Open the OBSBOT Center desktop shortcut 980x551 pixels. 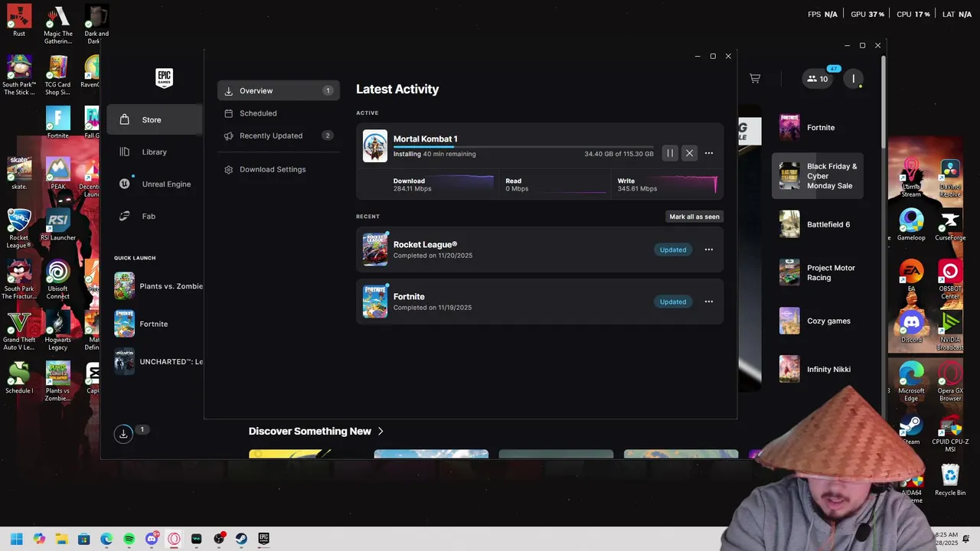(x=950, y=279)
